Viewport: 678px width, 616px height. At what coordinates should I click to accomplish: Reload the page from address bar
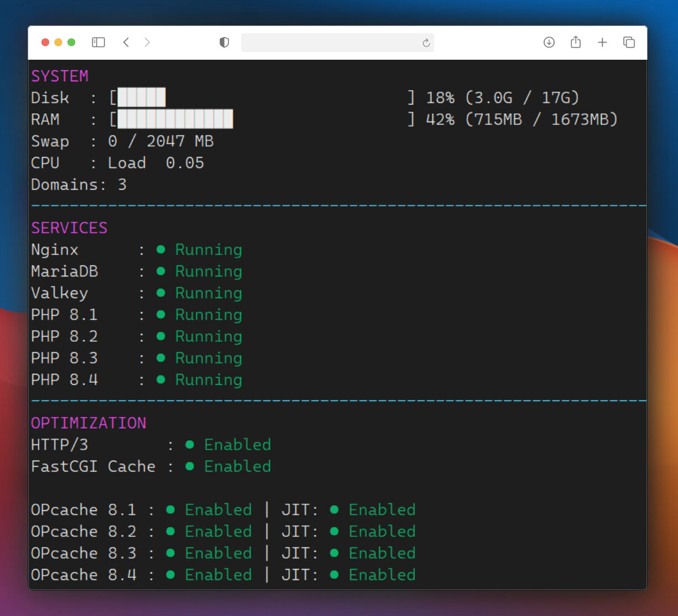pyautogui.click(x=426, y=43)
